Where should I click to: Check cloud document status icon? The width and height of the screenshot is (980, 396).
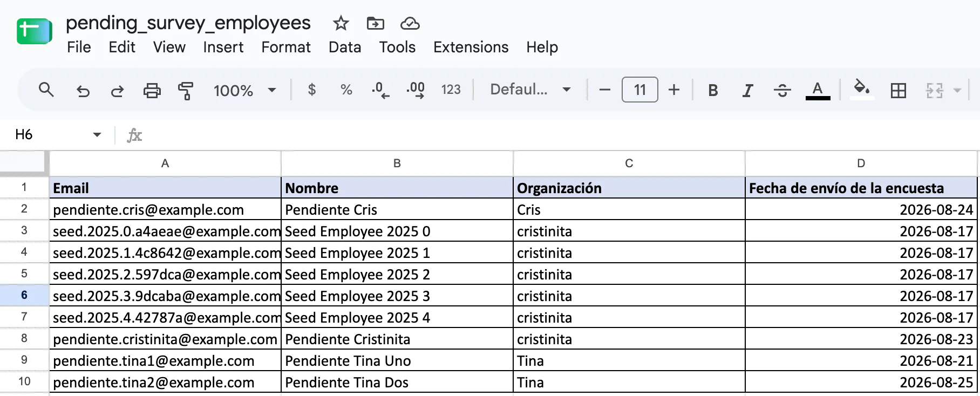[410, 23]
